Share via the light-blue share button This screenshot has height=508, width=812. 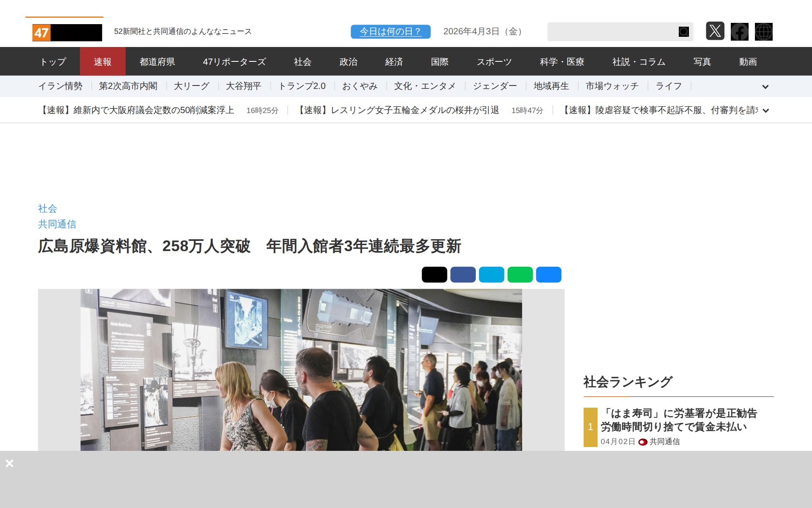[x=491, y=274]
